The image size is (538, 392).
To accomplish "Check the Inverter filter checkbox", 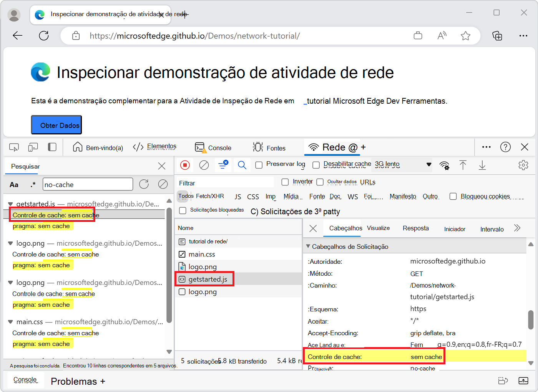I will pos(285,182).
